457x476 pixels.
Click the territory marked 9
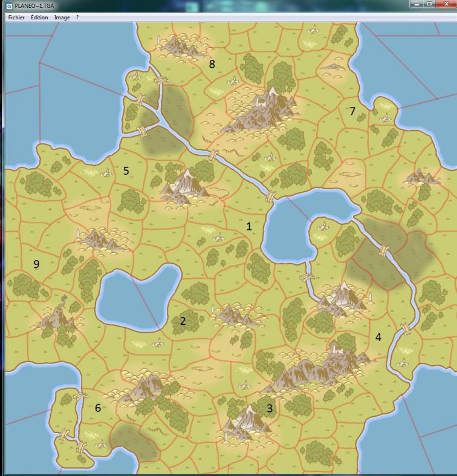point(36,264)
